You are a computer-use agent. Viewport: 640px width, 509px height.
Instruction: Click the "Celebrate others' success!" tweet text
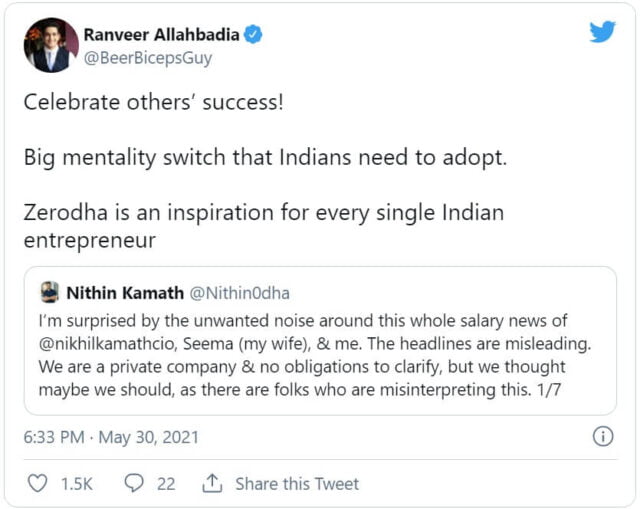153,103
